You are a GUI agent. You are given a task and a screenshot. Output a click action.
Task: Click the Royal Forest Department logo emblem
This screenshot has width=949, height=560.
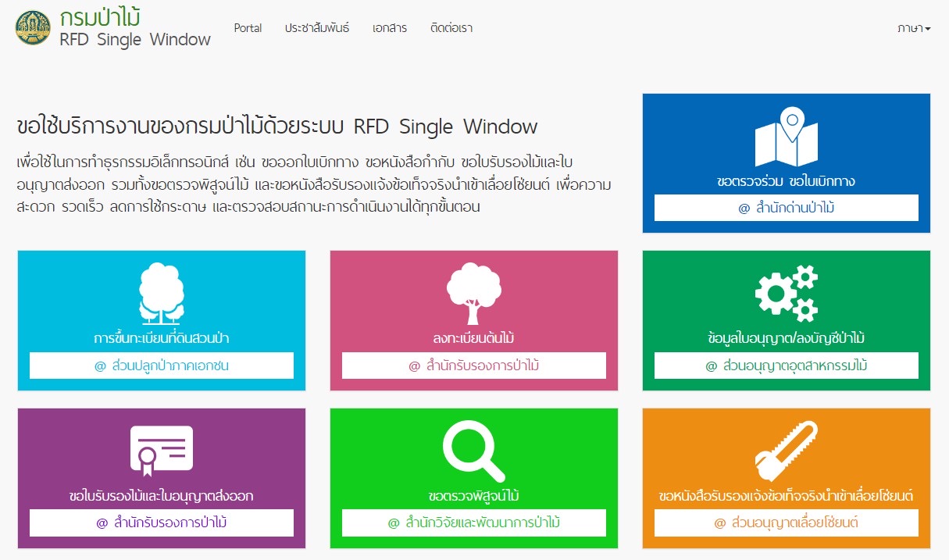(33, 27)
